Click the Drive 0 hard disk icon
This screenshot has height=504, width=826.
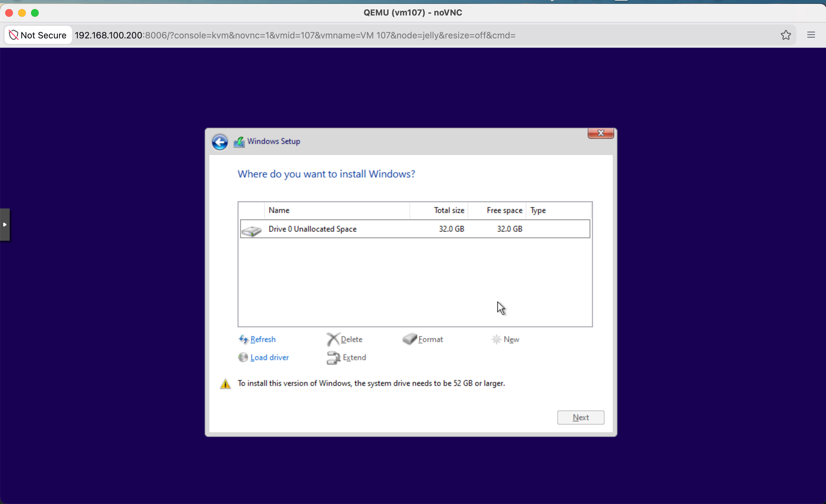(252, 230)
